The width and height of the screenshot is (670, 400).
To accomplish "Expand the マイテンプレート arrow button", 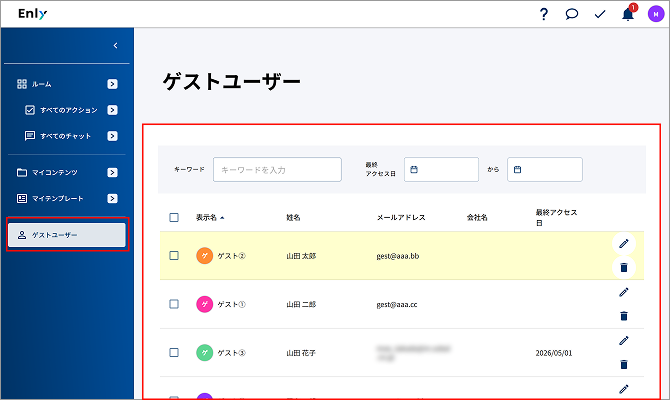I will [112, 198].
